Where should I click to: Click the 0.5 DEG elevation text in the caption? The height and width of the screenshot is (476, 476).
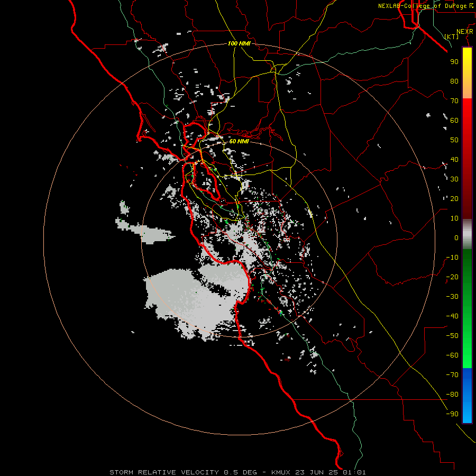[241, 472]
